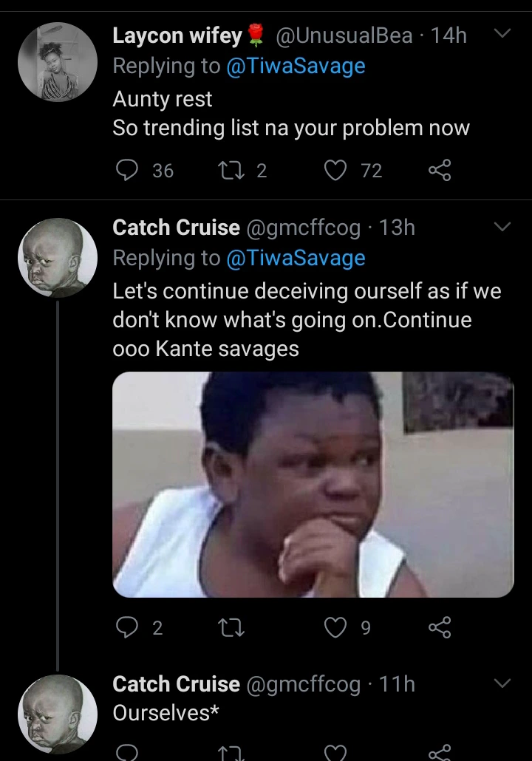532x761 pixels.
Task: Share Laycon wifey's tweet
Action: (439, 171)
